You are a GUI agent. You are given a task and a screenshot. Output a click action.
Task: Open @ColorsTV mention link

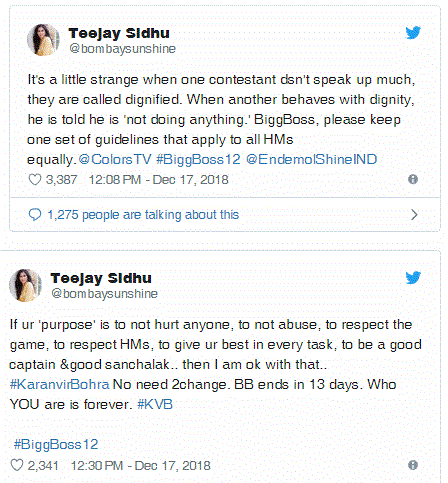[x=115, y=159]
